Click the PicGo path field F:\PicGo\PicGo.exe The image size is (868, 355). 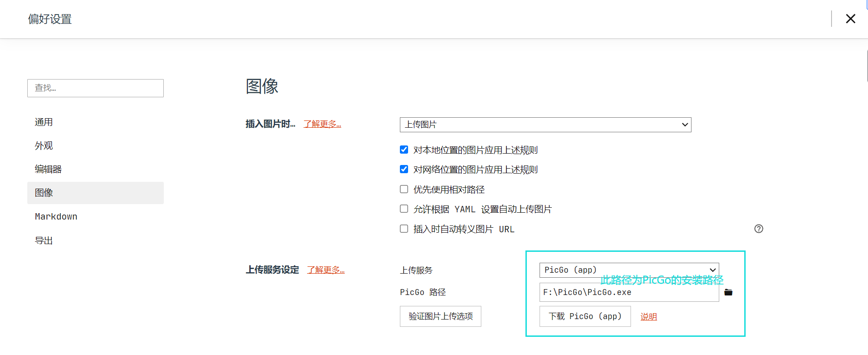629,292
